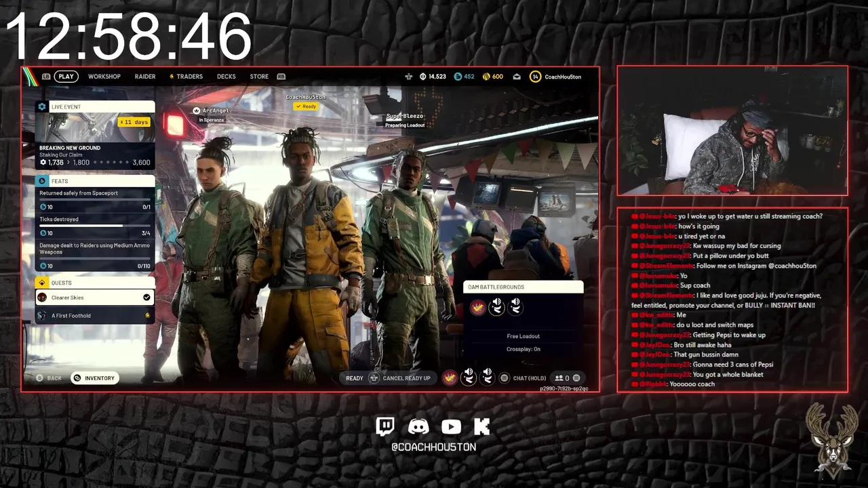Click the outfit icon in the top bar
This screenshot has width=868, height=488.
click(408, 77)
